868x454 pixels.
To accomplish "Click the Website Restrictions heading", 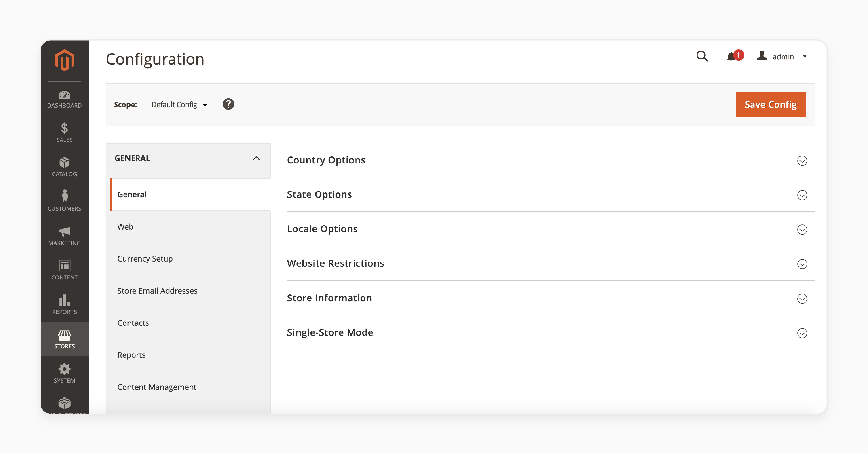I will 335,263.
